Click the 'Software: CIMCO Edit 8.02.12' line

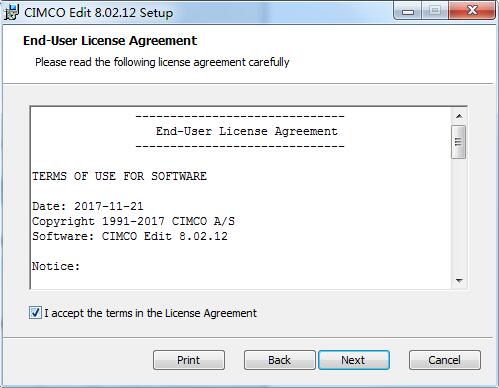point(130,236)
